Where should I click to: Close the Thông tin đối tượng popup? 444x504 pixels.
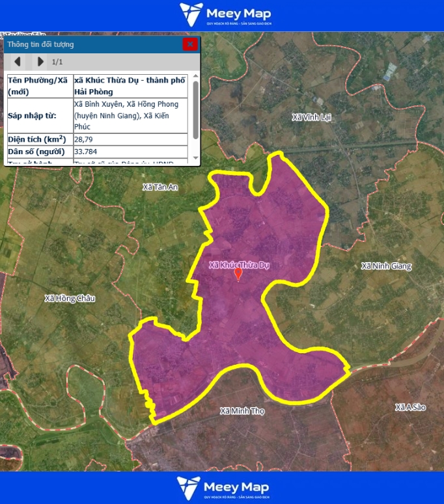189,44
